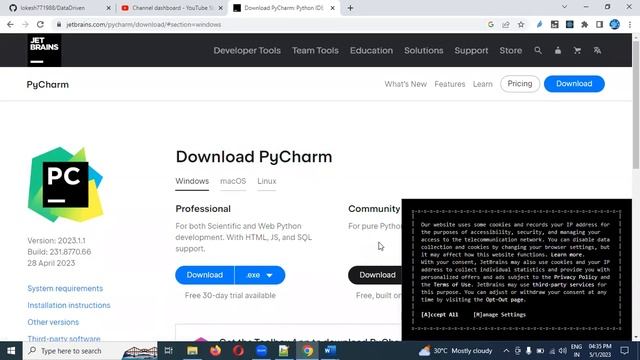Open the Chrome three-dot menu
The height and width of the screenshot is (360, 640).
(630, 24)
